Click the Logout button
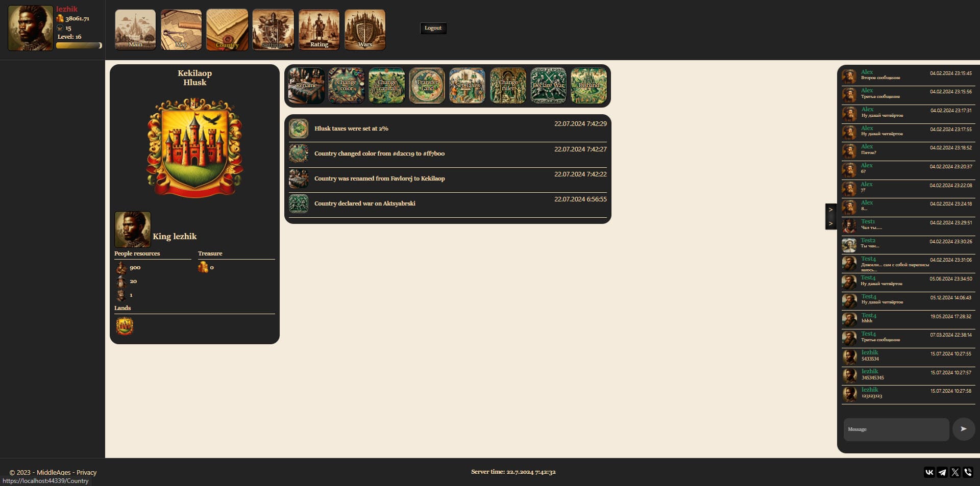 (x=433, y=28)
